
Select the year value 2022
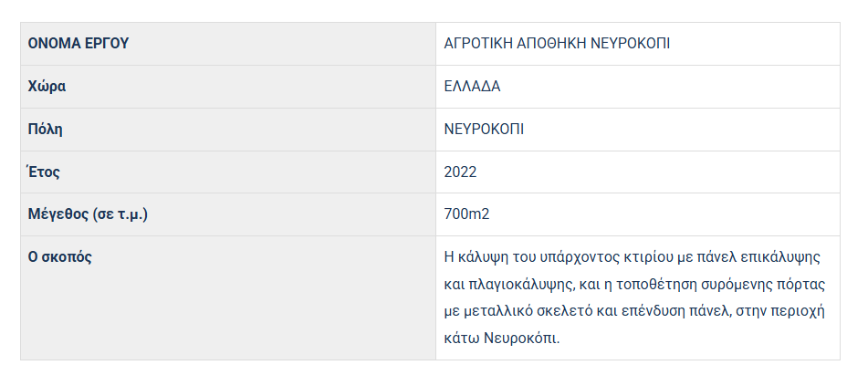pos(460,172)
